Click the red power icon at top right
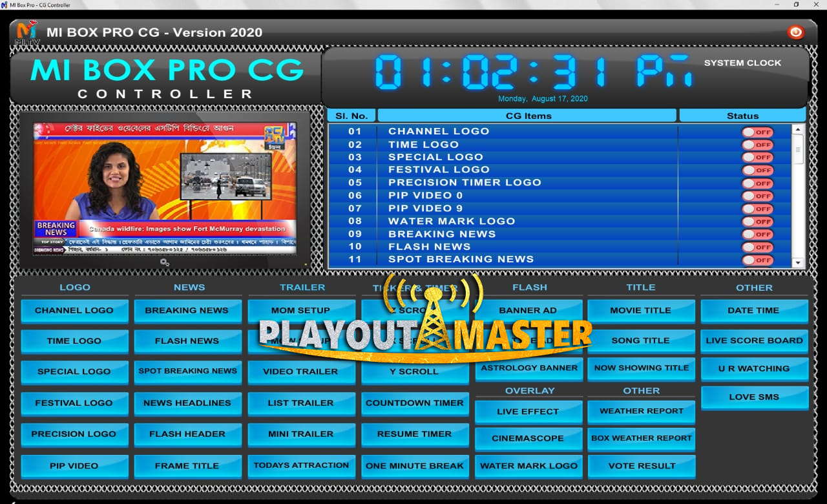This screenshot has width=827, height=504. (795, 32)
